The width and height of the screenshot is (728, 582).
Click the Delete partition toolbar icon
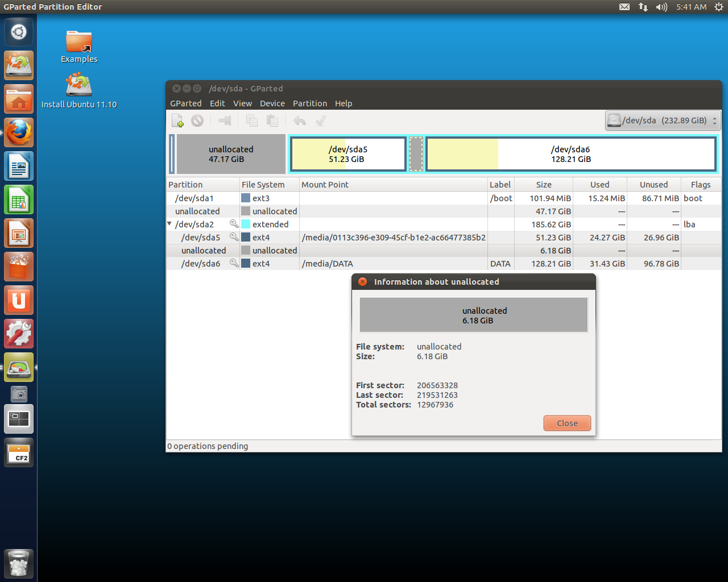point(197,120)
